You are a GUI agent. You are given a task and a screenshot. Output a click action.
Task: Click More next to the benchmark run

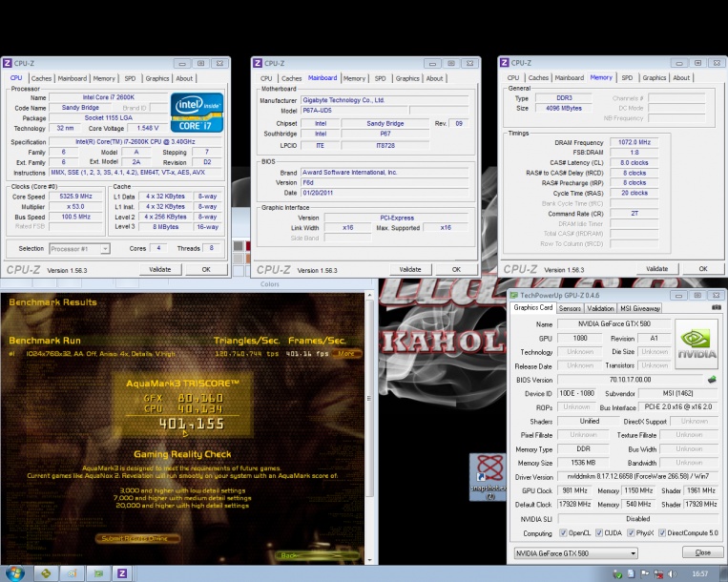click(x=344, y=353)
